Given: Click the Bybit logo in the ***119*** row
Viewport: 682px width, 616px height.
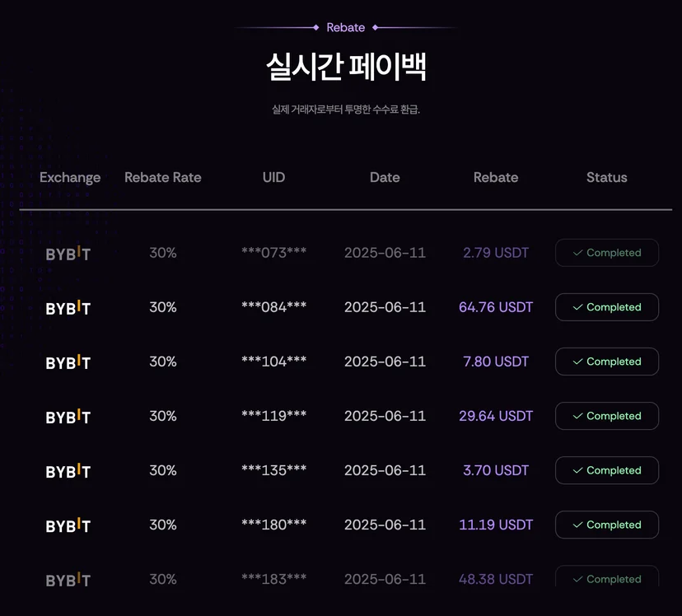Looking at the screenshot, I should tap(68, 417).
